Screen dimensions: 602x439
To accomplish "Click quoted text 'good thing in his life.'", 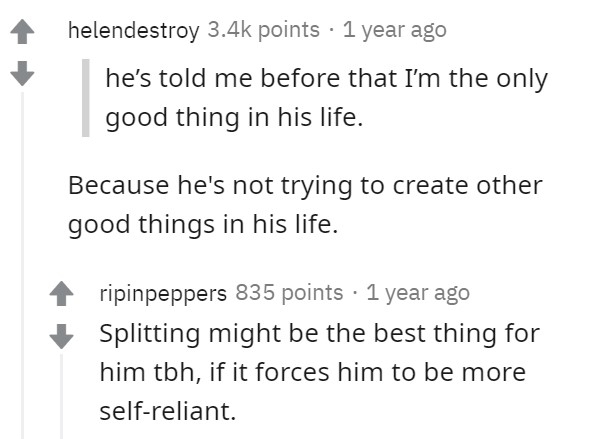I will click(234, 118).
